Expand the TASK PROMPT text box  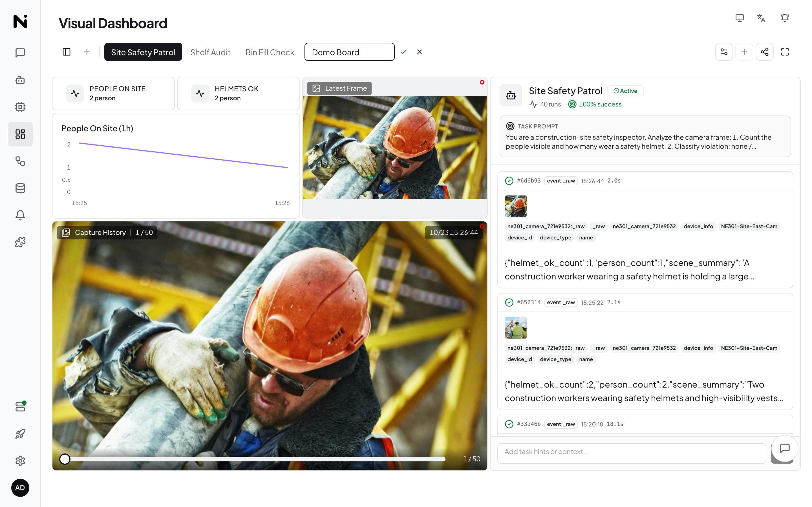click(645, 137)
